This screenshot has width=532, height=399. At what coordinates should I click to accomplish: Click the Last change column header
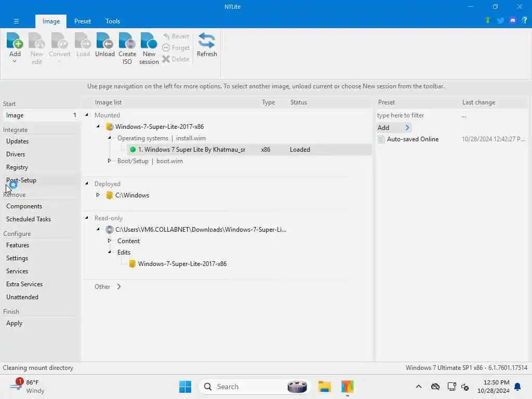point(478,102)
